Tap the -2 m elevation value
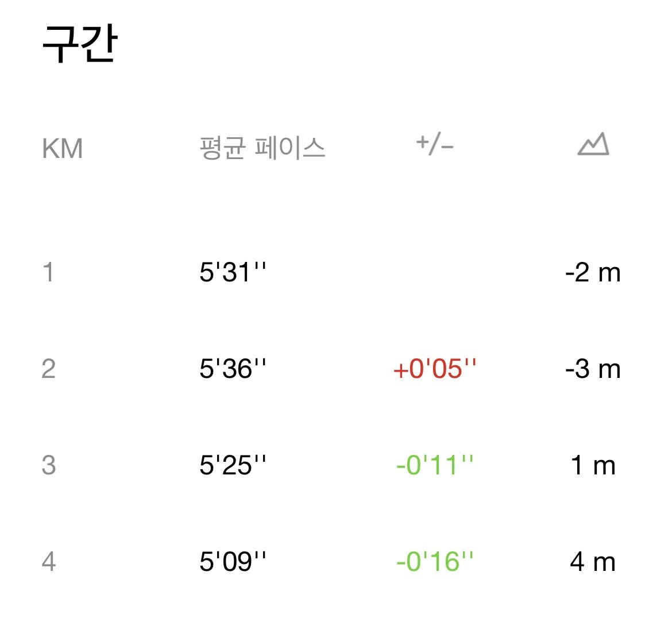The height and width of the screenshot is (618, 672). click(593, 272)
